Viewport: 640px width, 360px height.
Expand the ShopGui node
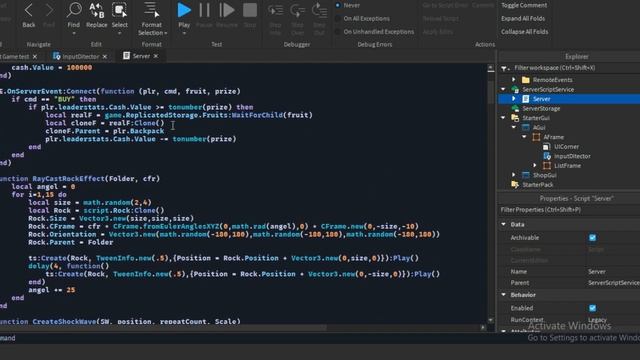pyautogui.click(x=514, y=175)
